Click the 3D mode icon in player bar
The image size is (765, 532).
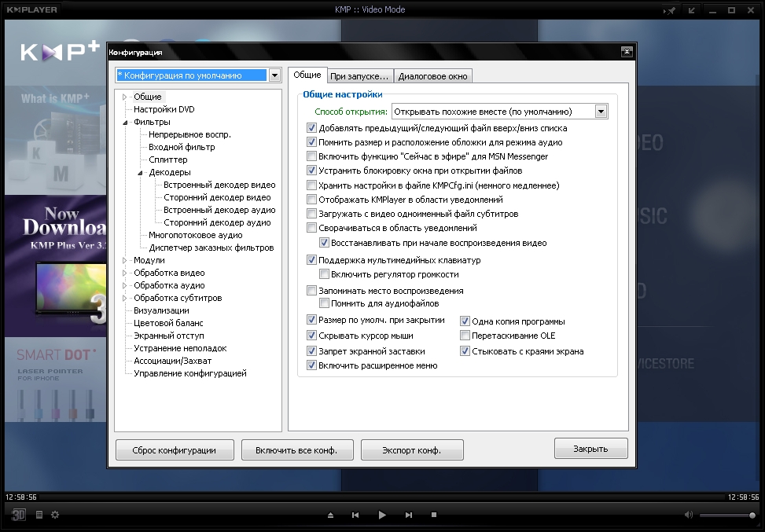(x=19, y=515)
